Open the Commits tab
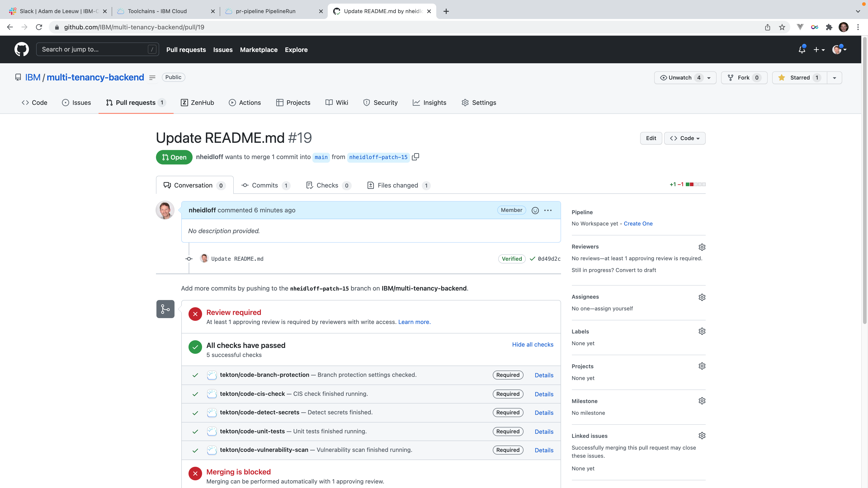 265,185
